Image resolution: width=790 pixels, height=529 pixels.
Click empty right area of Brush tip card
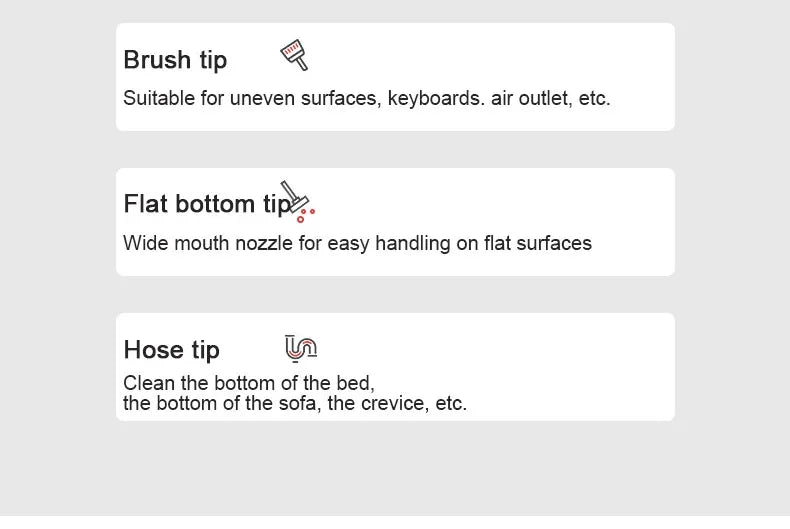tap(640, 60)
